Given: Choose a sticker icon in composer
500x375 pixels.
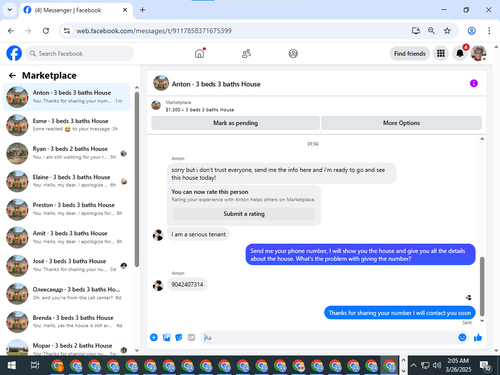Looking at the screenshot, I should (179, 338).
